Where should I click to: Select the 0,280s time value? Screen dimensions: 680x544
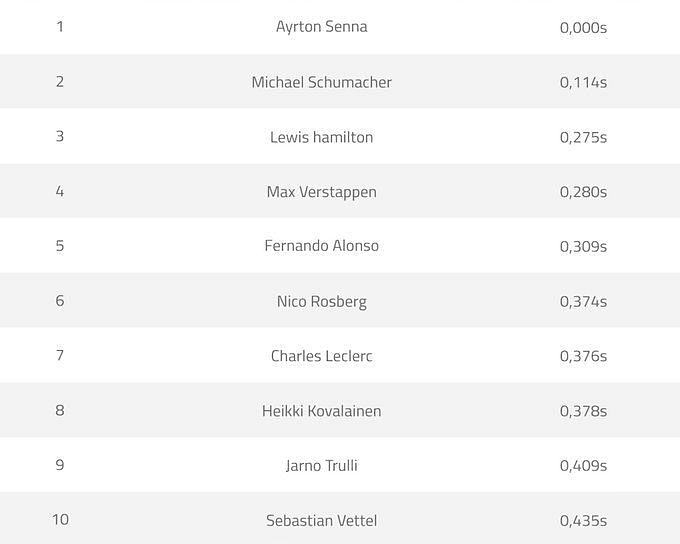[583, 192]
